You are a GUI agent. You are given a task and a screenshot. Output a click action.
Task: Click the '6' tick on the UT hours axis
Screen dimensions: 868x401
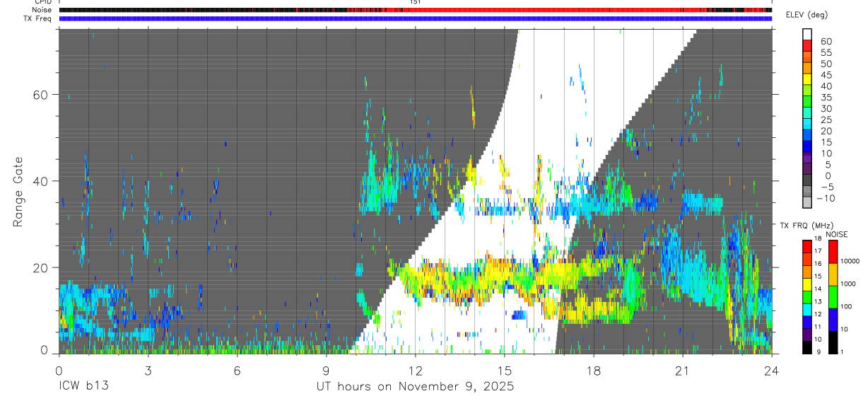237,370
